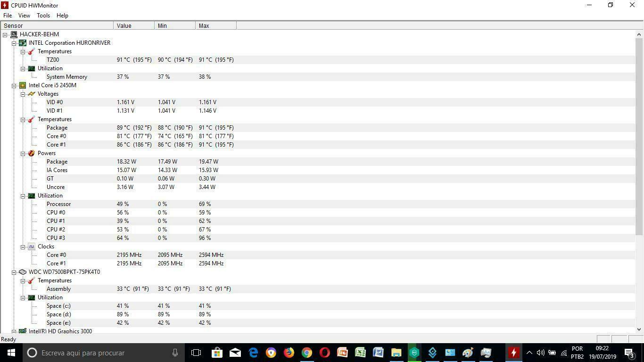Click the 96 % max value
Image resolution: width=644 pixels, height=362 pixels.
[205, 238]
